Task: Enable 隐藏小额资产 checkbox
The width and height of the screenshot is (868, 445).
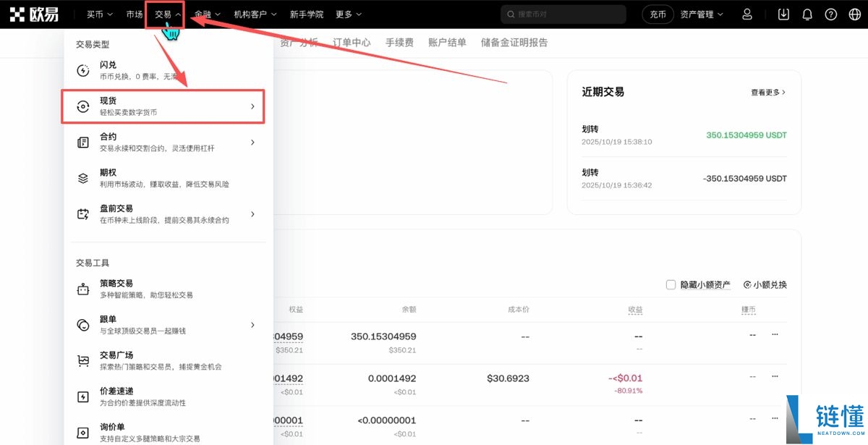Action: tap(671, 284)
